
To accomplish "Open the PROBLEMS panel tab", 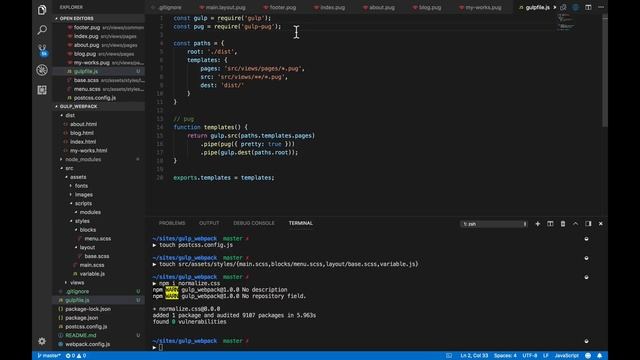I will (172, 223).
